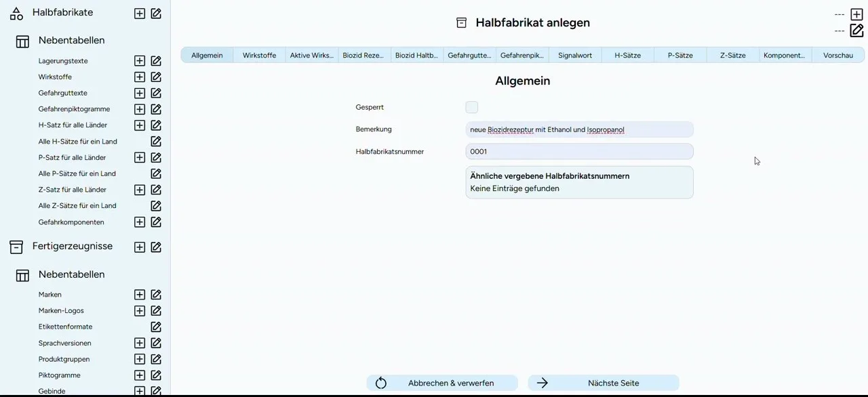Add a new Marken-Logos entry
Screen dimensions: 868x397
(x=140, y=311)
